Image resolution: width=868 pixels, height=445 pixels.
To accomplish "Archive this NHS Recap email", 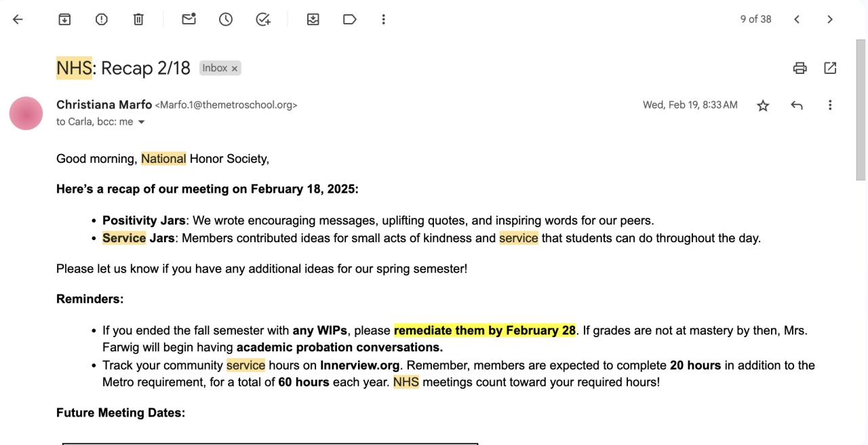I will [x=64, y=20].
